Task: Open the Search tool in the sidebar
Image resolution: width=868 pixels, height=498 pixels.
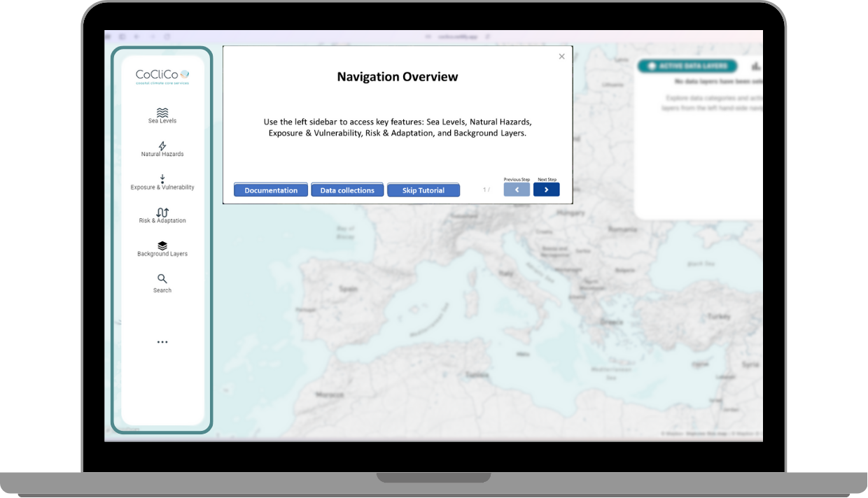Action: pyautogui.click(x=162, y=283)
